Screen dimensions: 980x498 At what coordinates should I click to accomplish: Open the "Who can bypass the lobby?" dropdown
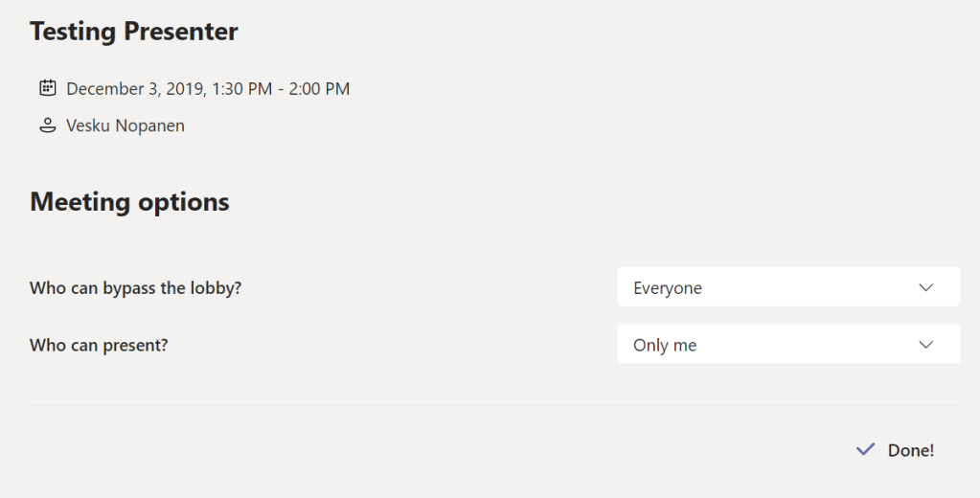(787, 287)
